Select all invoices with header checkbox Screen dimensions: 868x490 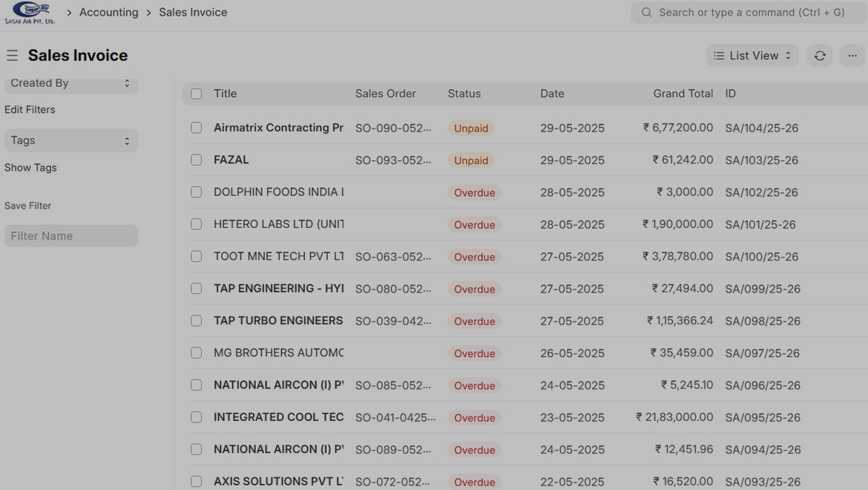[x=196, y=94]
